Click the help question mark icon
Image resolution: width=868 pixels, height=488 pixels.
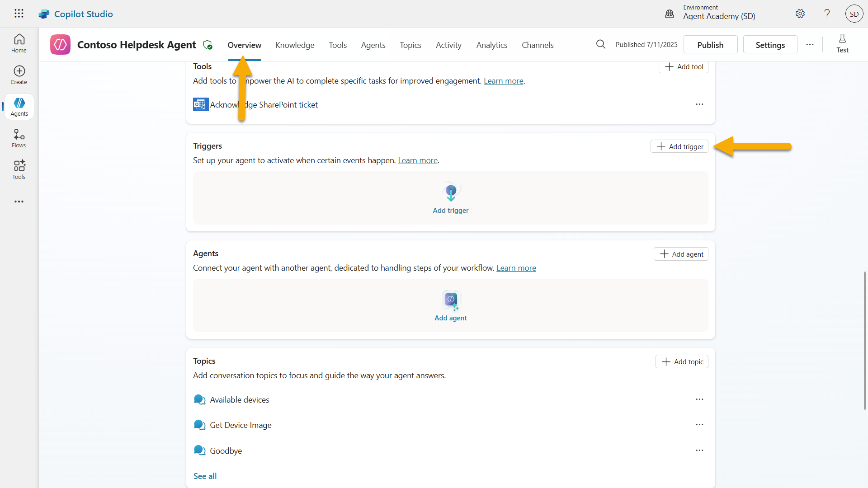click(827, 14)
